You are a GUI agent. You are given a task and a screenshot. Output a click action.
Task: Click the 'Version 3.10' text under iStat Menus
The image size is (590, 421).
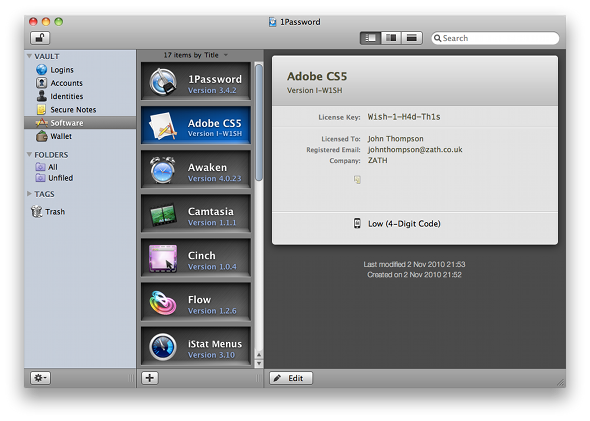(211, 355)
